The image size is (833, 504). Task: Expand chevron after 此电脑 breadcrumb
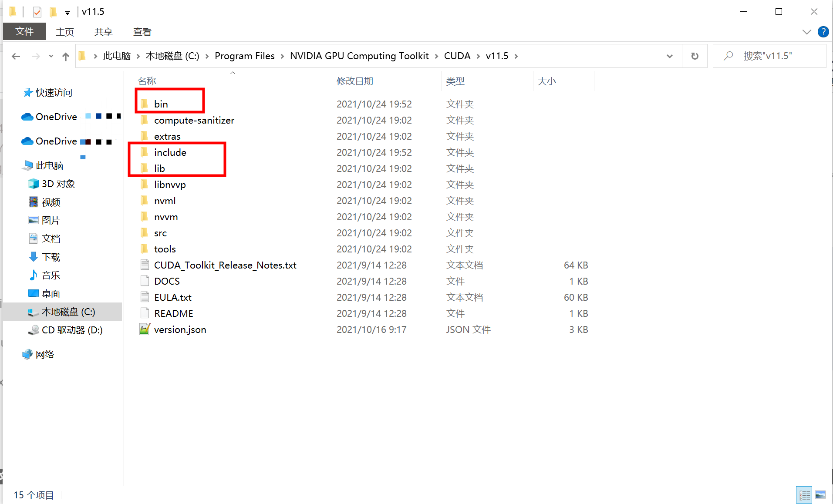pyautogui.click(x=138, y=56)
